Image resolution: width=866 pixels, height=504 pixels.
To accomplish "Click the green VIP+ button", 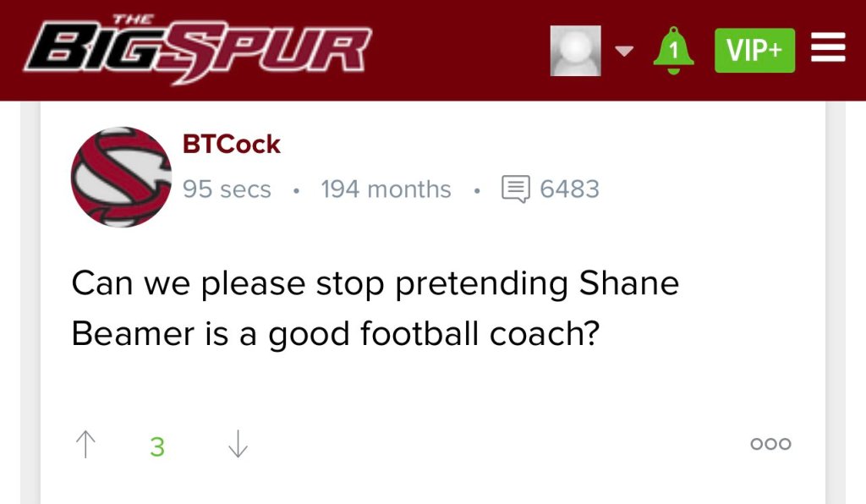I will pos(754,51).
